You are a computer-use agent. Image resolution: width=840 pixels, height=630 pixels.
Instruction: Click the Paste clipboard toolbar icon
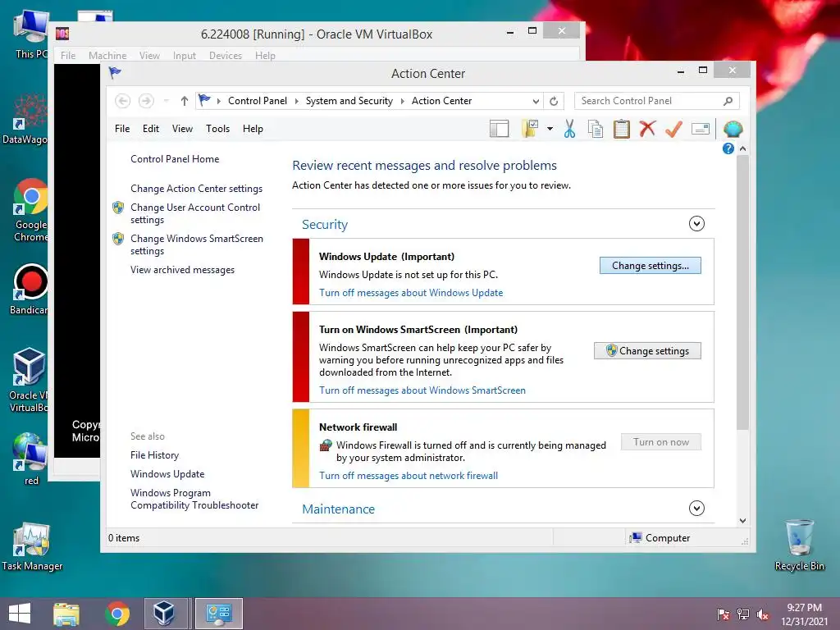click(622, 129)
